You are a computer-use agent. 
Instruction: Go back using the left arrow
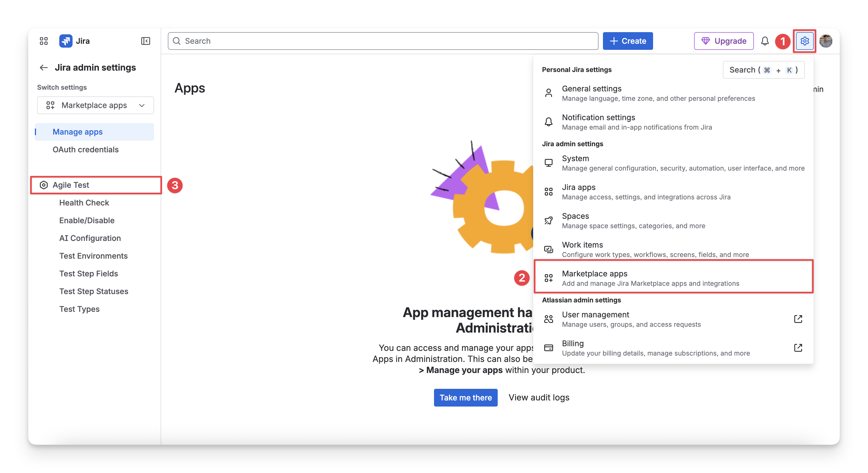(44, 68)
